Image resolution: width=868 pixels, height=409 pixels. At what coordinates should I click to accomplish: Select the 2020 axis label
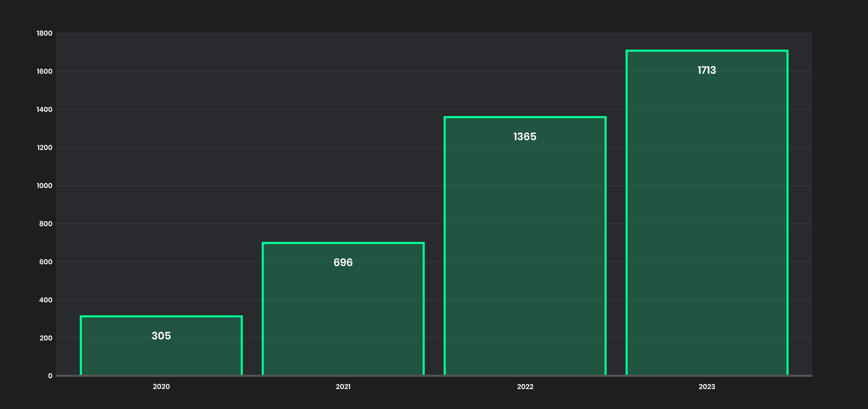tap(161, 387)
